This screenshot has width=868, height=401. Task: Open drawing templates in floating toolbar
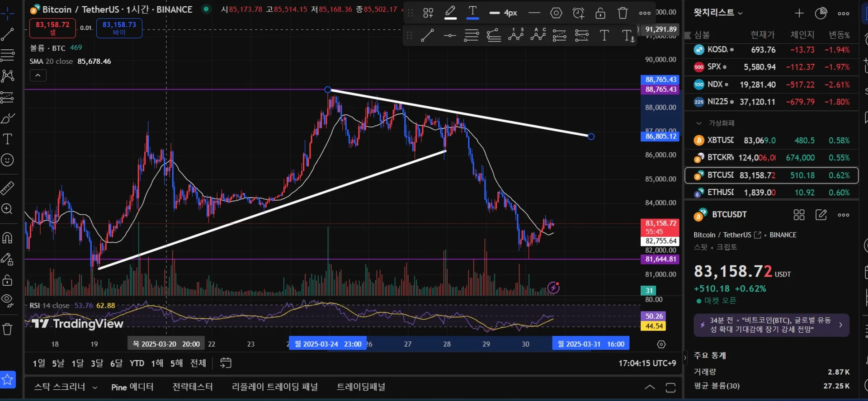(x=428, y=13)
